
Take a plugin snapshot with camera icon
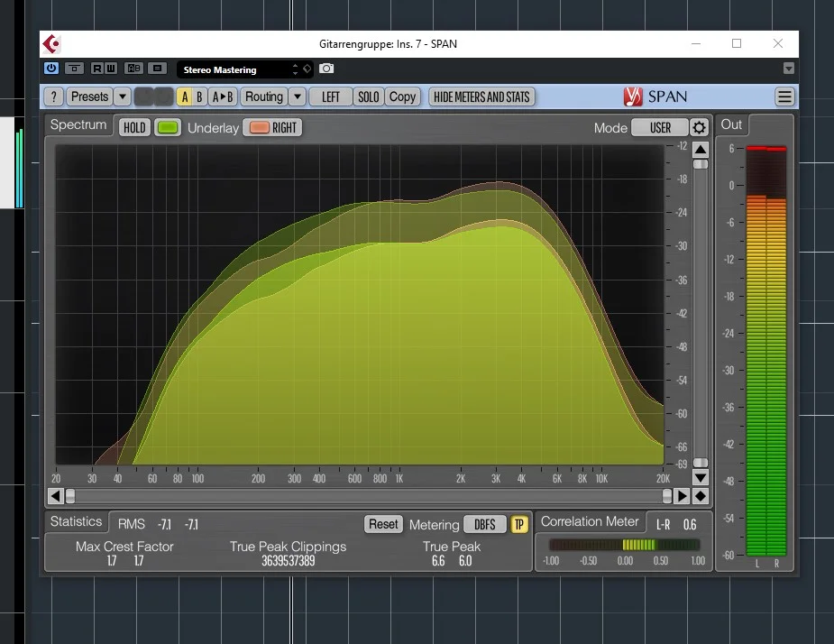[326, 69]
